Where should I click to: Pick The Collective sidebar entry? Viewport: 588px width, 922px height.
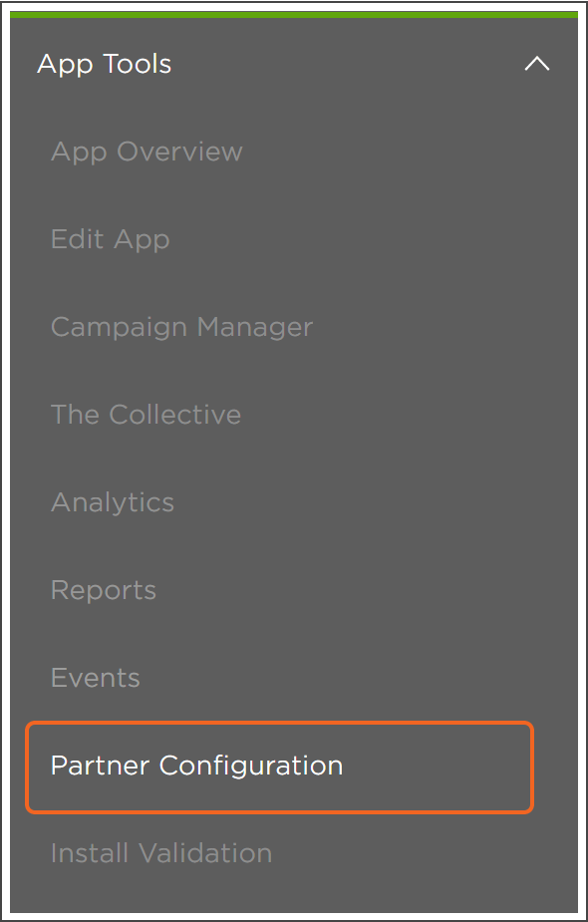pos(146,415)
